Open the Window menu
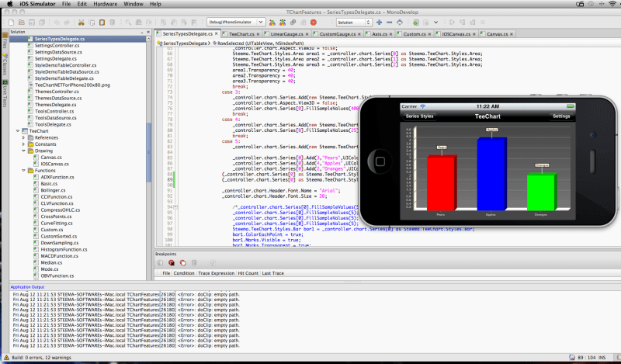 134,4
